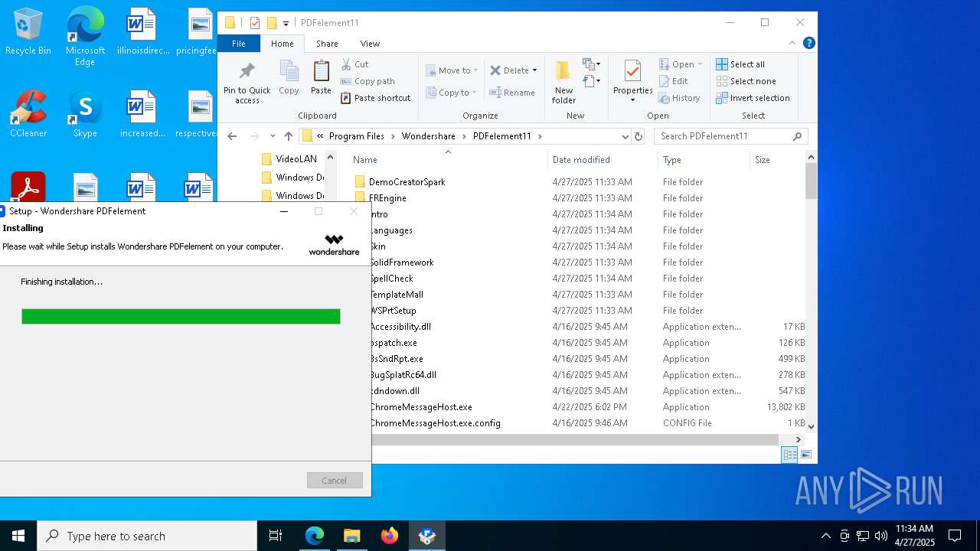The image size is (980, 551).
Task: Expand Open dropdown in ribbon
Action: pyautogui.click(x=700, y=64)
